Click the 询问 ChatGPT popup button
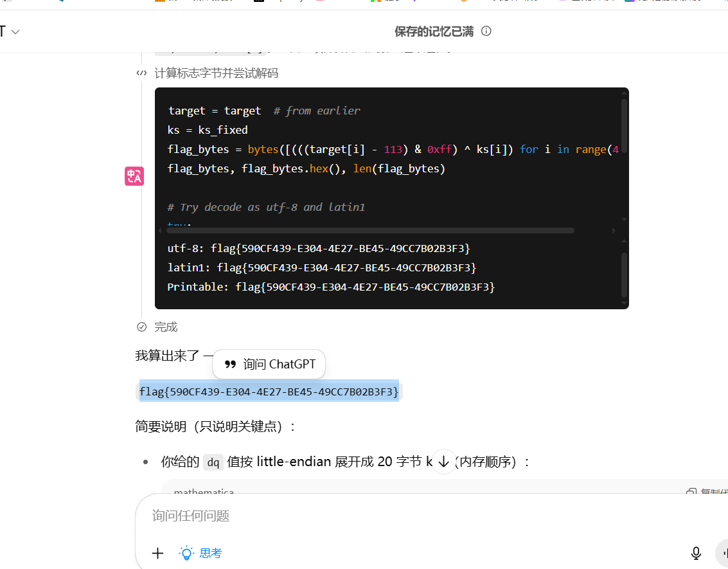Screen dimensions: 728x569 (269, 365)
